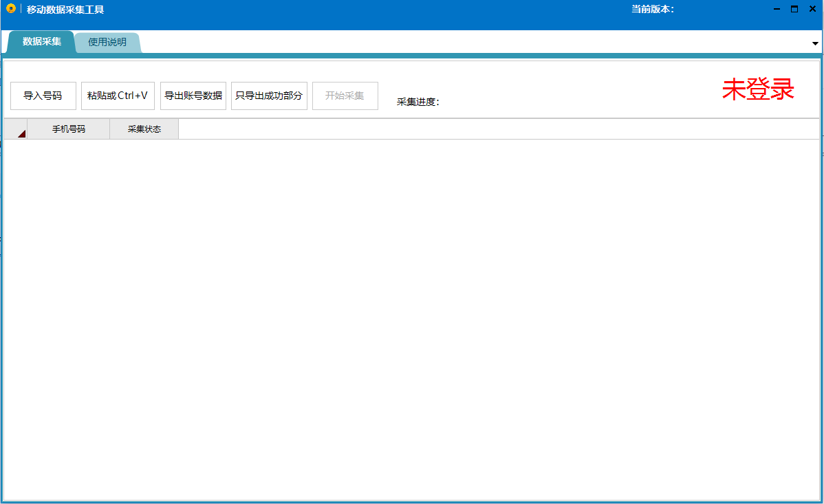Click the red 未登录 login status text
The height and width of the screenshot is (504, 824).
[757, 89]
